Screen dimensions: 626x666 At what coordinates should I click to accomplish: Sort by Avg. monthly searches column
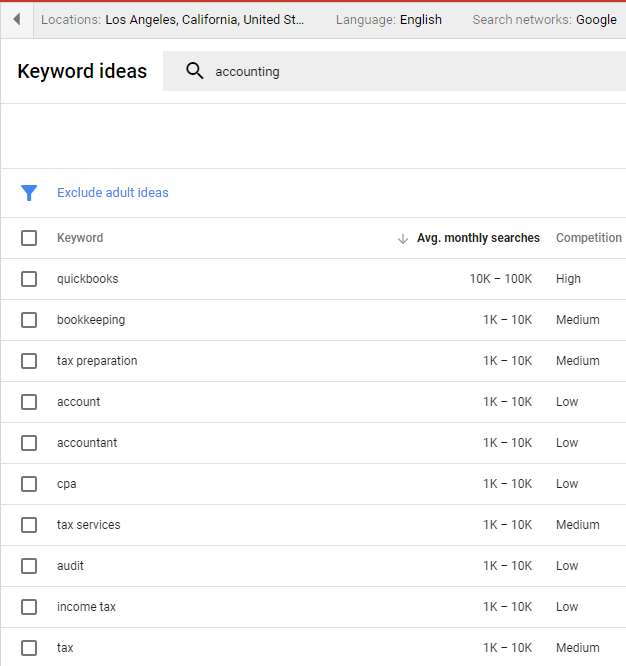click(x=478, y=238)
